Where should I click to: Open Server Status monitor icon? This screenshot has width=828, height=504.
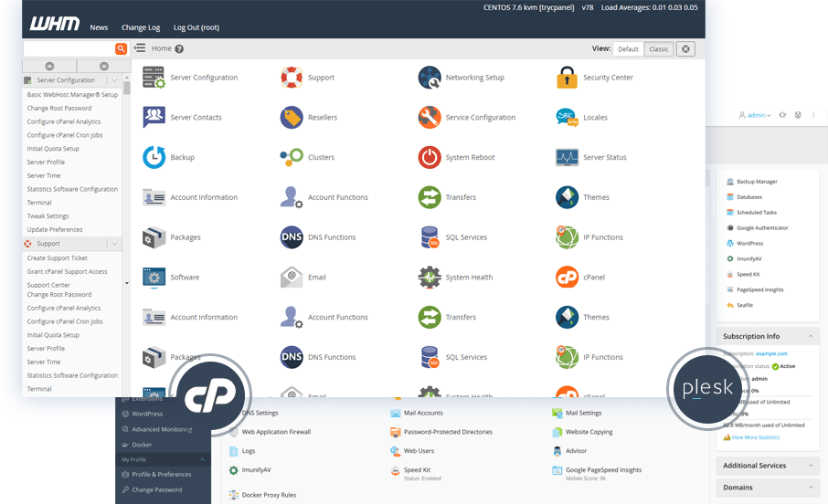coord(567,157)
